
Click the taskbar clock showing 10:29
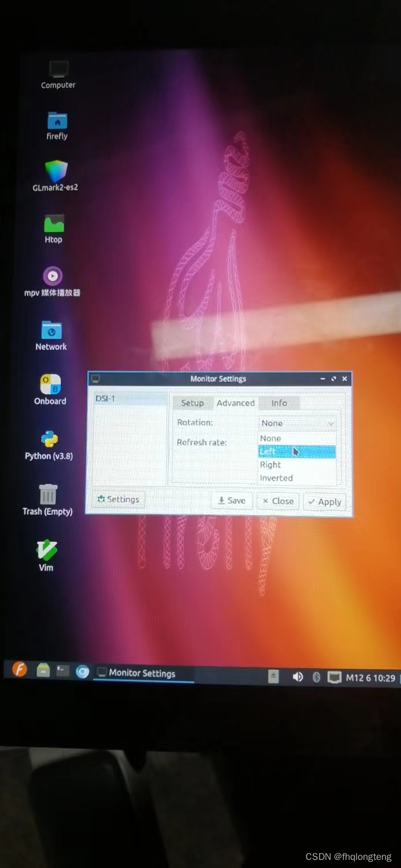370,678
